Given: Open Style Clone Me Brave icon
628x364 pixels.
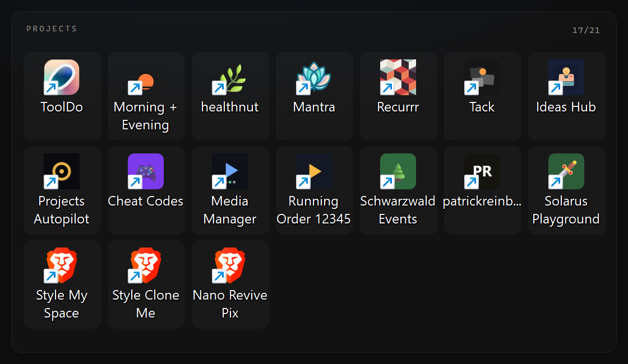Looking at the screenshot, I should click(146, 265).
